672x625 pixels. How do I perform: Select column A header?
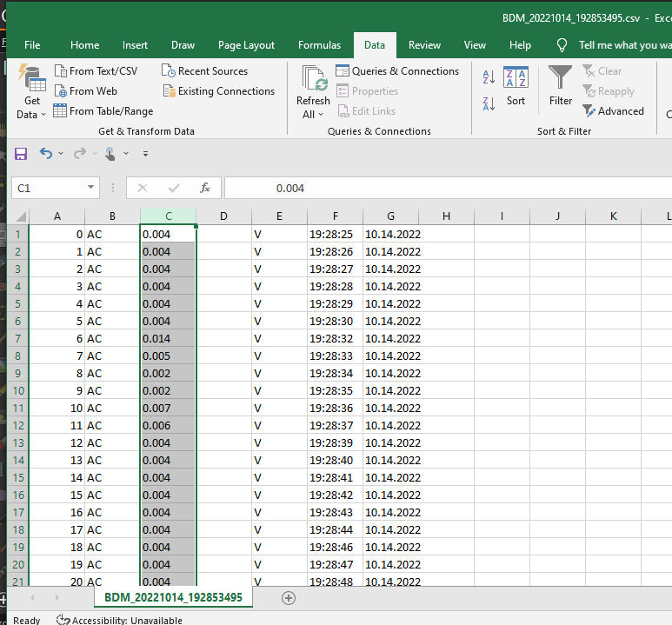click(57, 216)
